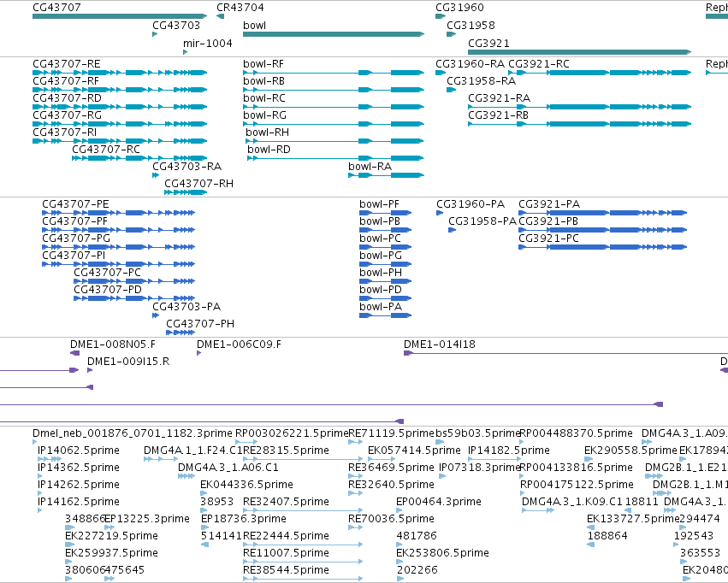Click transcript CG43707-RE label

(x=67, y=64)
